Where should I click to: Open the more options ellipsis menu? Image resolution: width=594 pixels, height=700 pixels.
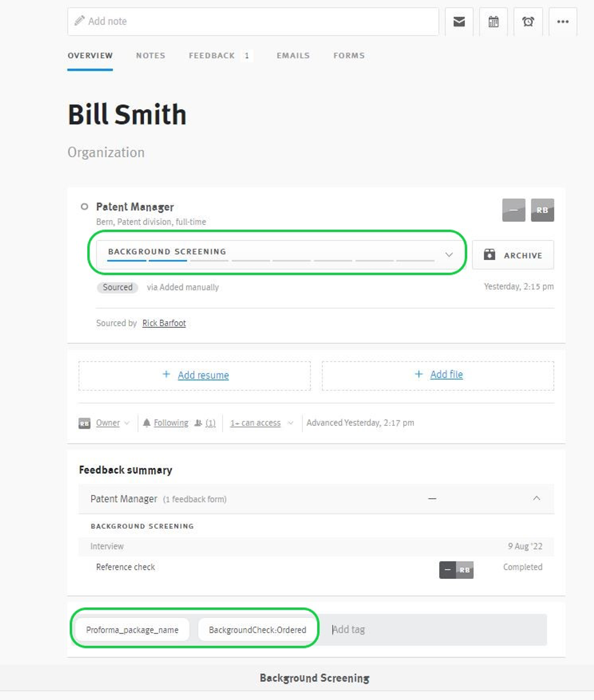[x=563, y=21]
